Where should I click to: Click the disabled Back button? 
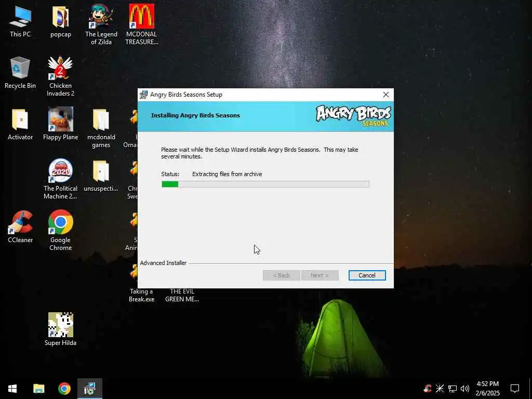[281, 275]
